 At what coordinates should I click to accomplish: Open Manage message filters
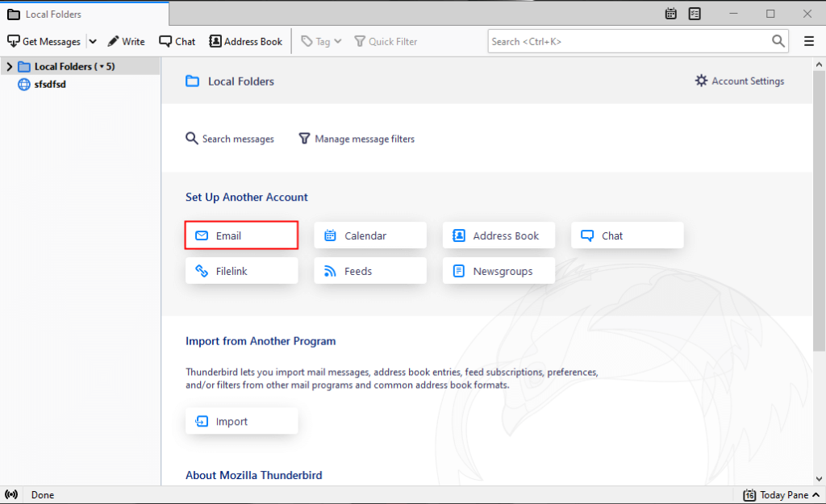(357, 139)
